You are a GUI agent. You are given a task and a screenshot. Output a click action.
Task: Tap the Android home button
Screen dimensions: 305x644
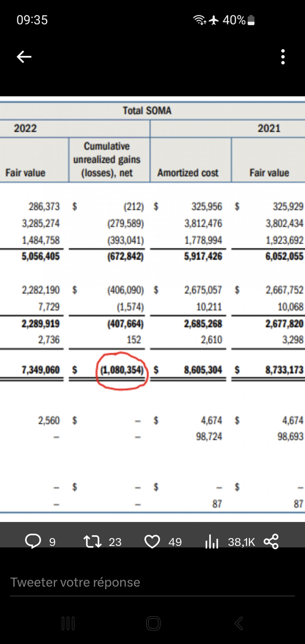(153, 623)
